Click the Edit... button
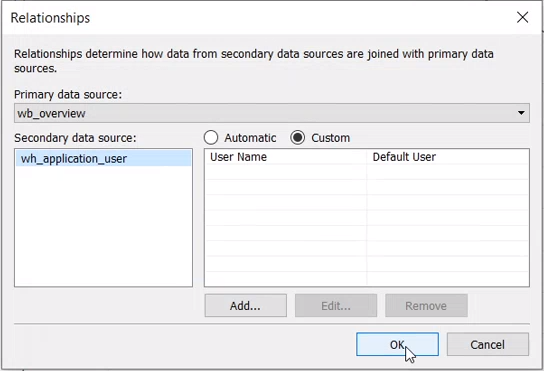Screen dimensions: 544x371 point(336,306)
